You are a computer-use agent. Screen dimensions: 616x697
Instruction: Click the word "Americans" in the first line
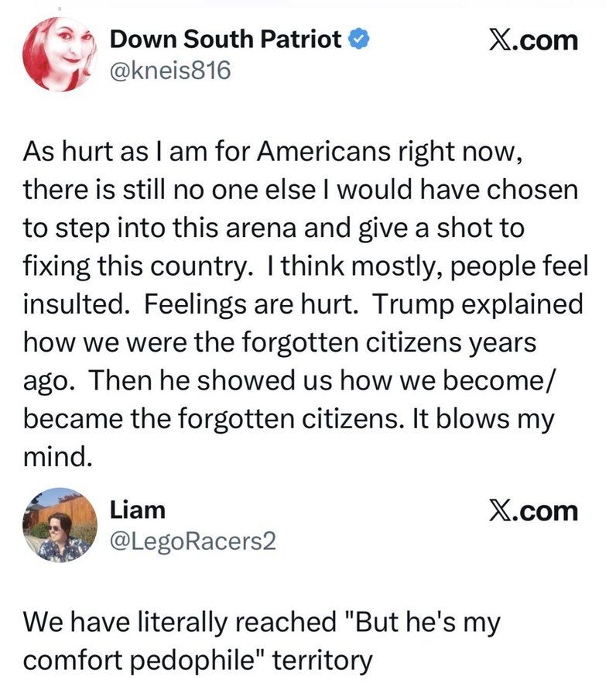(323, 152)
